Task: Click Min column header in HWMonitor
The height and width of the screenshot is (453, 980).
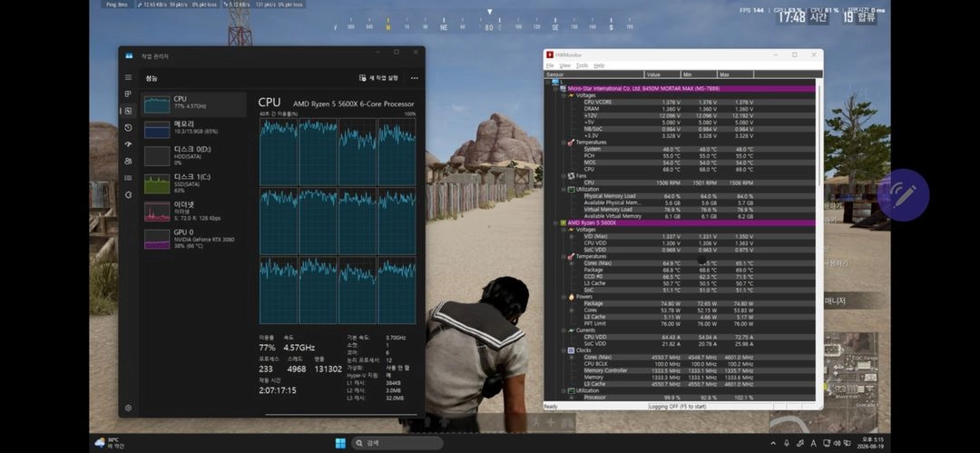Action: point(700,74)
